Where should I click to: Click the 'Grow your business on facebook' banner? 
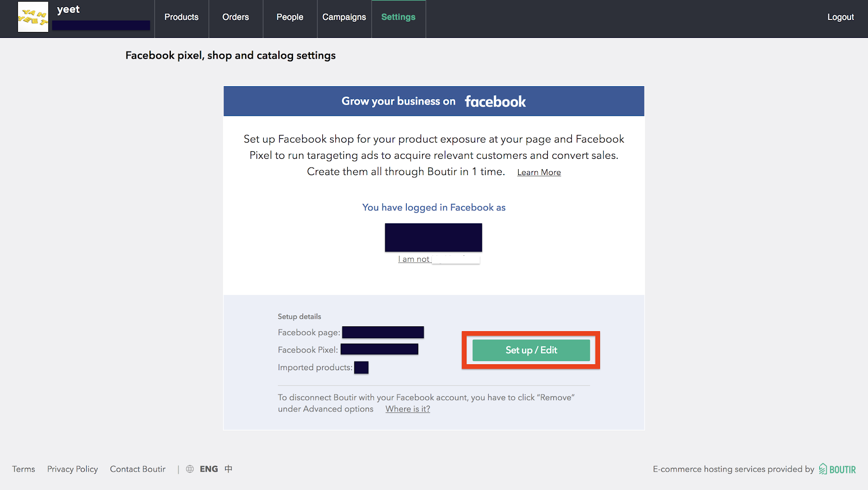[x=434, y=101]
